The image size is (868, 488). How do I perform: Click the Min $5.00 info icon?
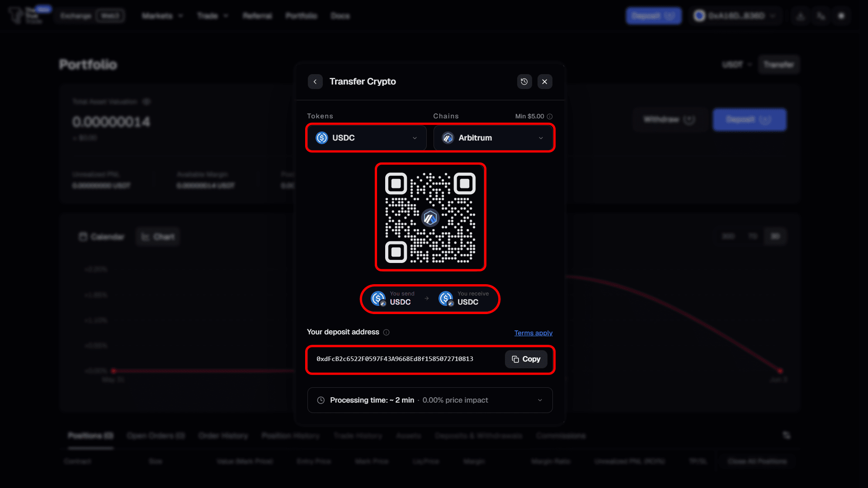point(550,117)
